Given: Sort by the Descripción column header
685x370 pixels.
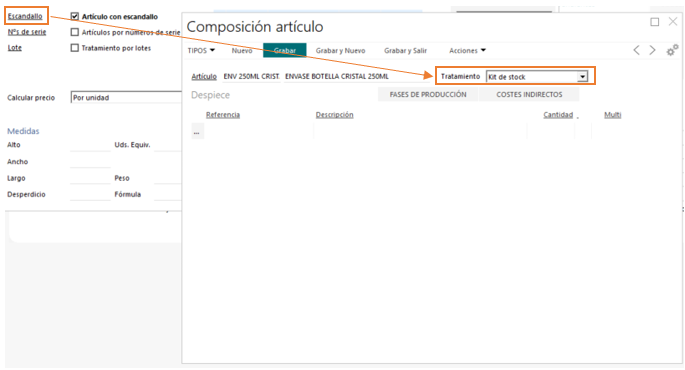Looking at the screenshot, I should point(334,115).
